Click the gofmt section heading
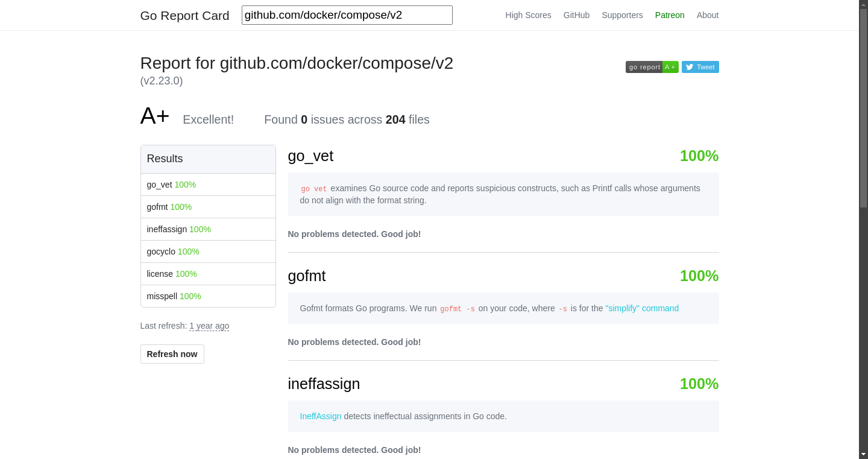The image size is (868, 459). [x=307, y=276]
